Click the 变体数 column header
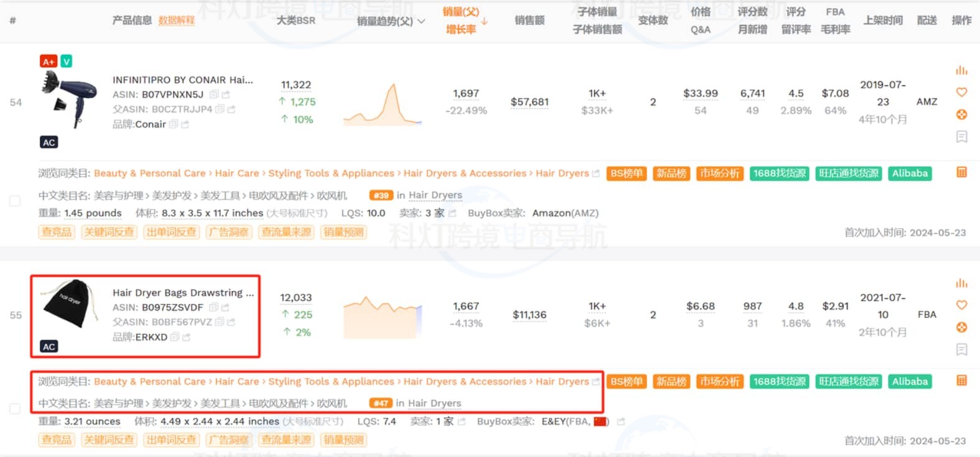The image size is (980, 457). 653,21
